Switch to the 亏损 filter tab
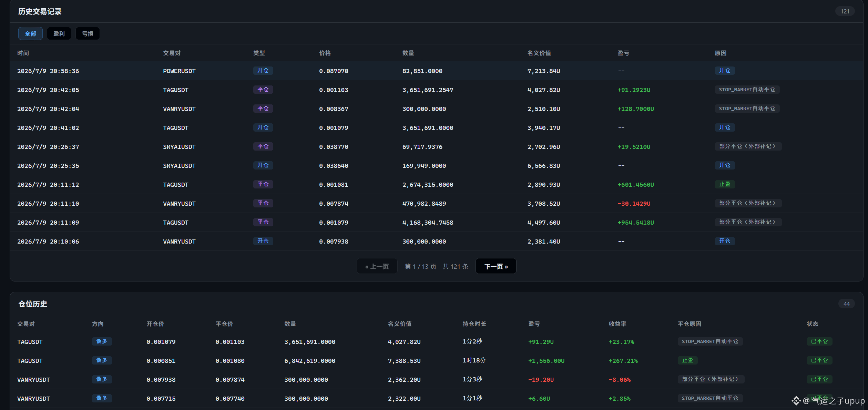The image size is (868, 410). point(88,33)
